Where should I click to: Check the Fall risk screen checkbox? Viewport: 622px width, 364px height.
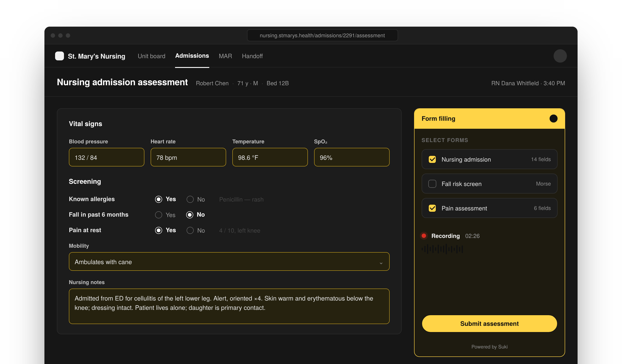tap(432, 184)
